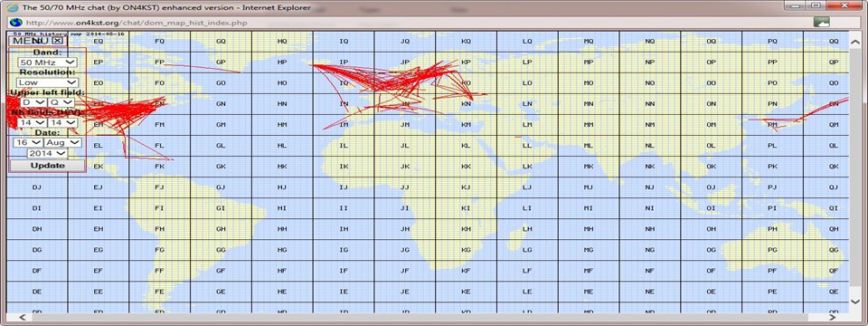Click the Update button
868x326 pixels.
48,165
